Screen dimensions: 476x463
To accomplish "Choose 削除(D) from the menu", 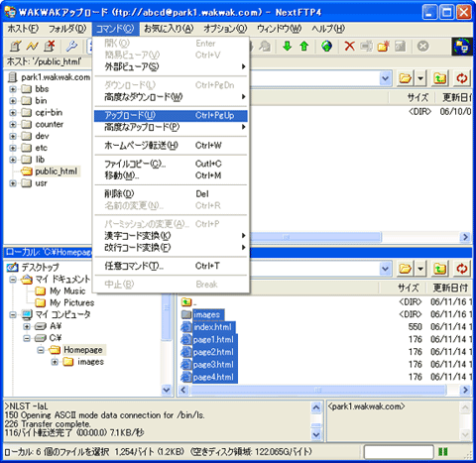I will (x=171, y=193).
